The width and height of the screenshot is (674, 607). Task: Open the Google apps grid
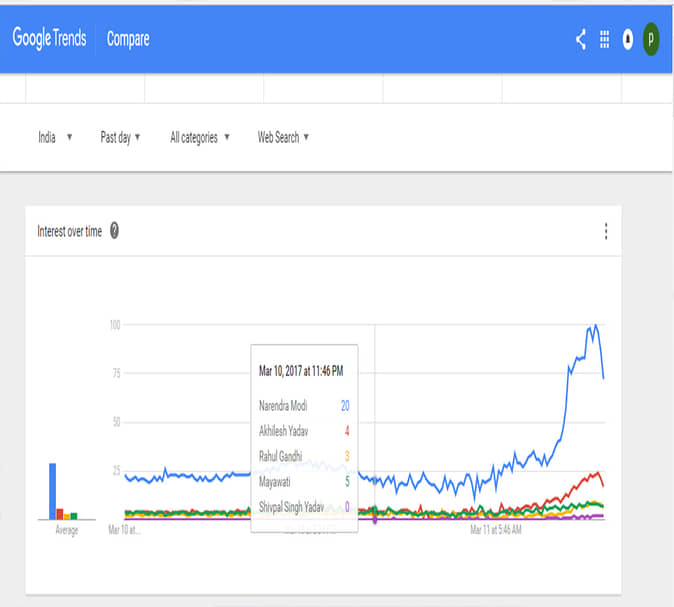click(x=604, y=39)
